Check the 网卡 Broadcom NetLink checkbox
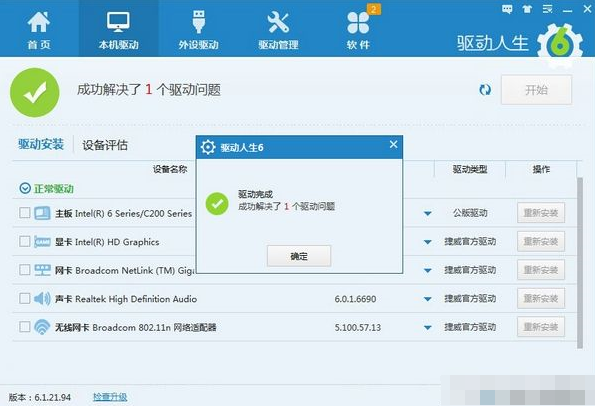The image size is (595, 406). tap(25, 270)
